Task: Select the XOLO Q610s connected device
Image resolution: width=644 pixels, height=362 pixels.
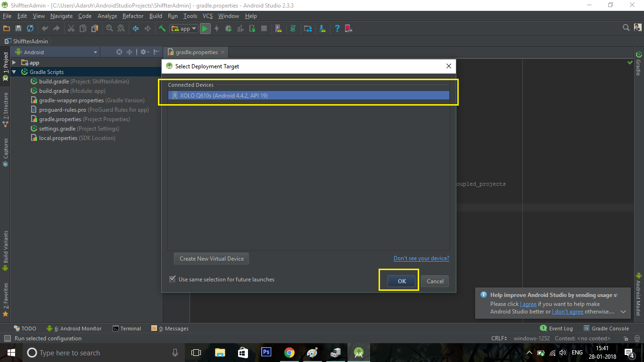Action: click(x=308, y=96)
